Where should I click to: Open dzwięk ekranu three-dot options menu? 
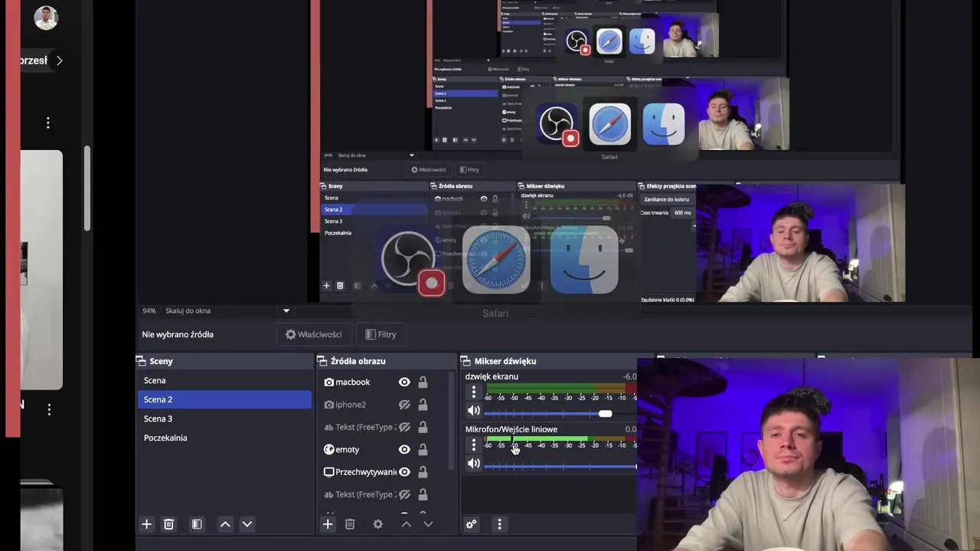(474, 392)
